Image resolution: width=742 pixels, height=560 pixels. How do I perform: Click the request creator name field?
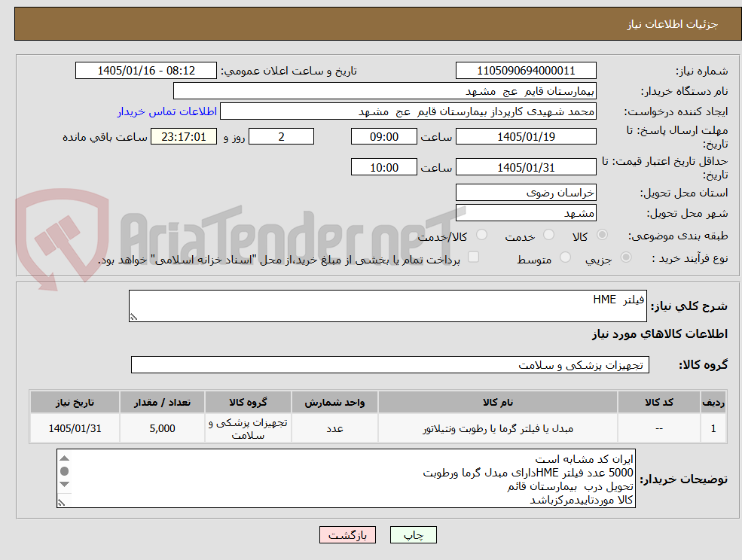[408, 111]
